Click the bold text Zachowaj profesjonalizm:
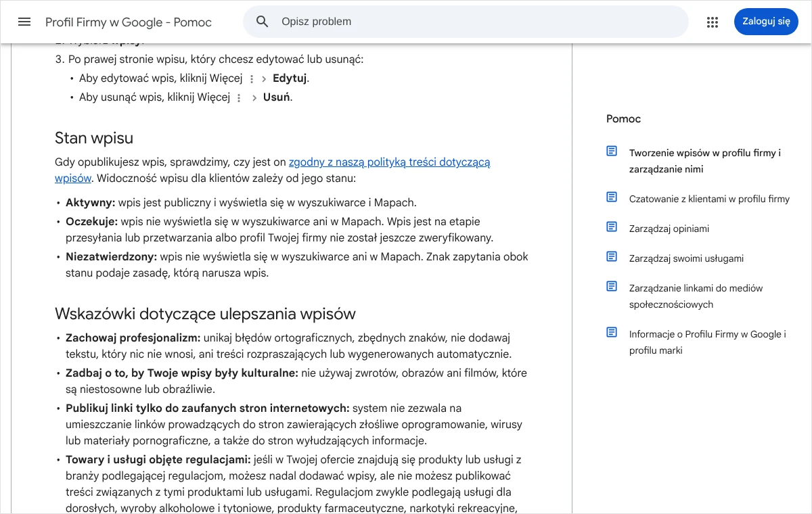Viewport: 812px width, 514px height. coord(133,338)
